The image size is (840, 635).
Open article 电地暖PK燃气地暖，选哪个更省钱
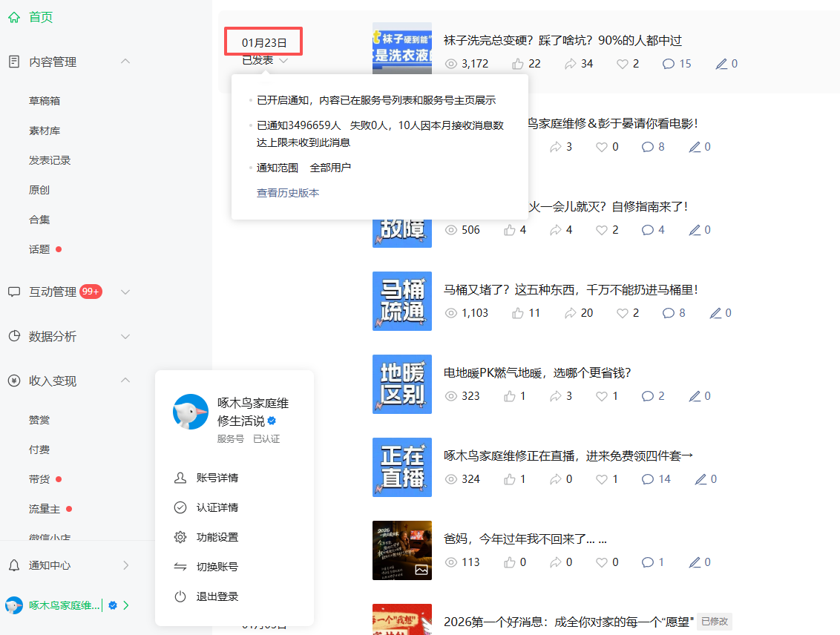537,372
